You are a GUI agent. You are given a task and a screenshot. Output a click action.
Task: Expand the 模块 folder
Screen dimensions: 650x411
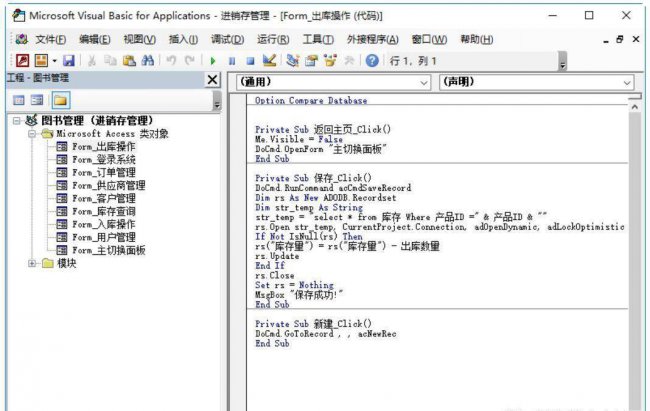click(x=32, y=263)
